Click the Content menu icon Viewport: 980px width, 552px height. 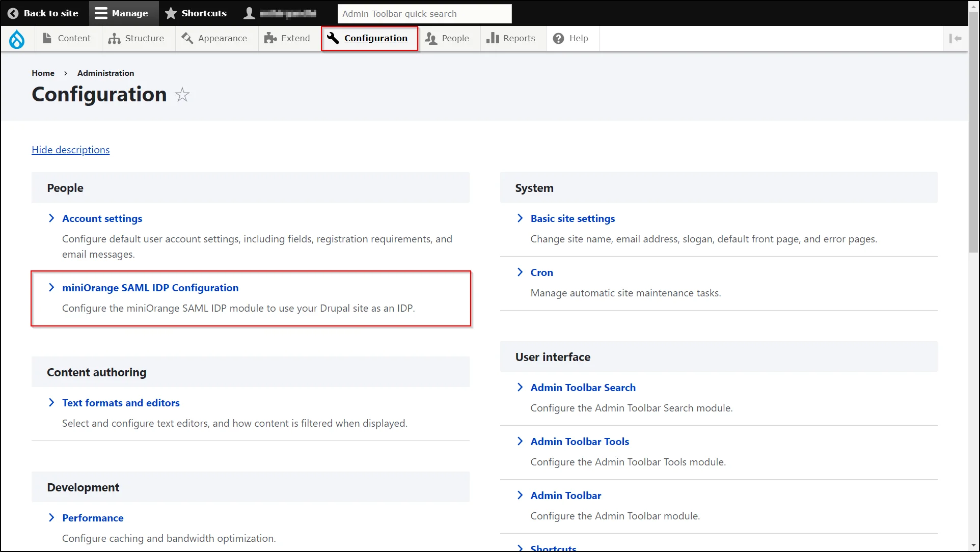point(47,38)
